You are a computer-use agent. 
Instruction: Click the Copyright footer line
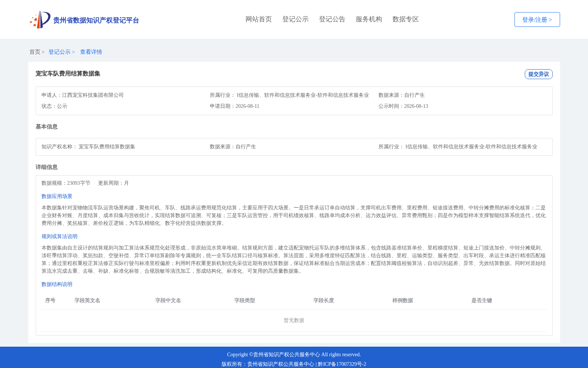click(294, 354)
